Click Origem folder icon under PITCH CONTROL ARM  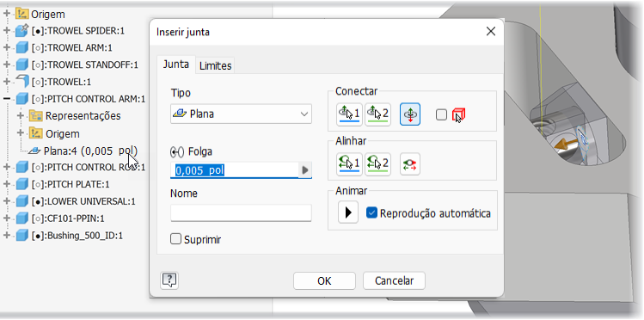(x=36, y=133)
